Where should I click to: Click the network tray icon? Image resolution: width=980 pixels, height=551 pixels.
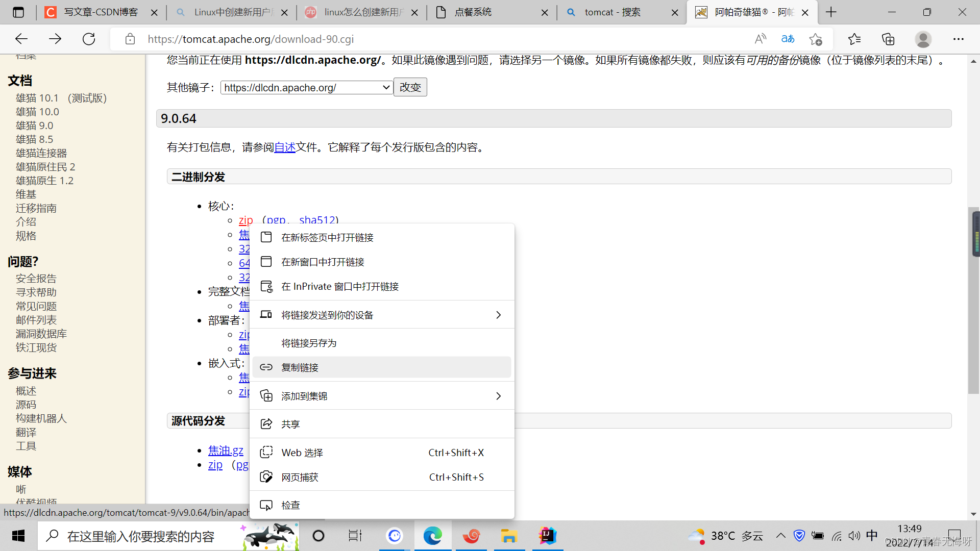pyautogui.click(x=837, y=536)
